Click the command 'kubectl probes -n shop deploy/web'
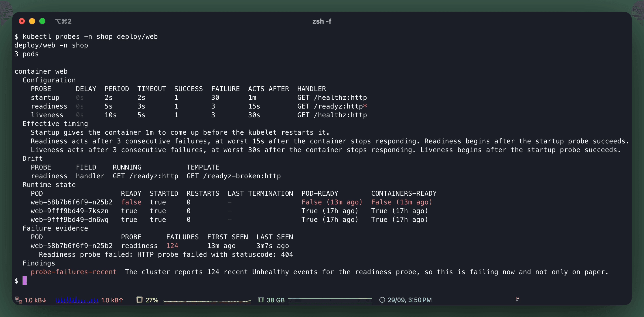This screenshot has width=644, height=317. [90, 37]
